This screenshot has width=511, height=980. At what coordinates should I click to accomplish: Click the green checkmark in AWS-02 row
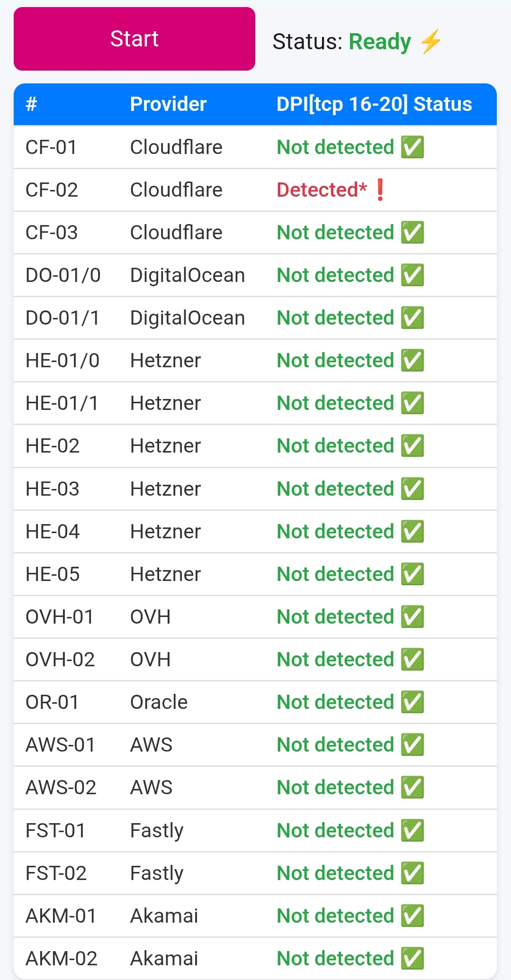(412, 787)
